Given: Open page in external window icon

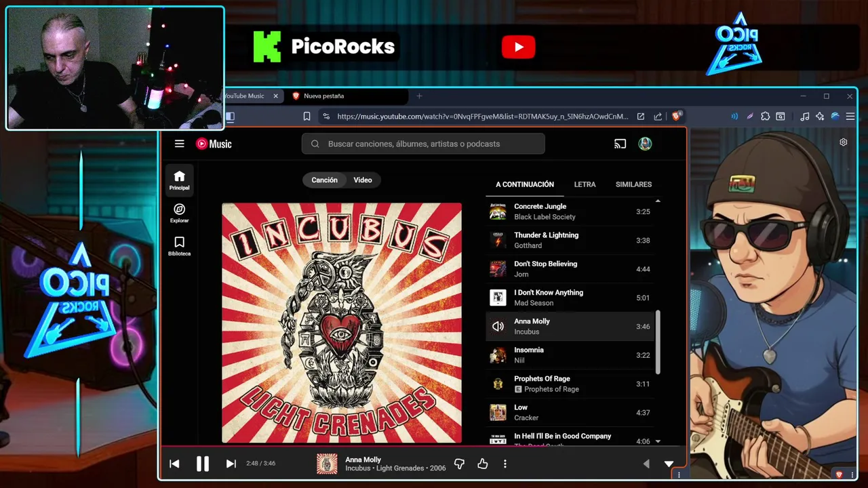Looking at the screenshot, I should pos(640,116).
